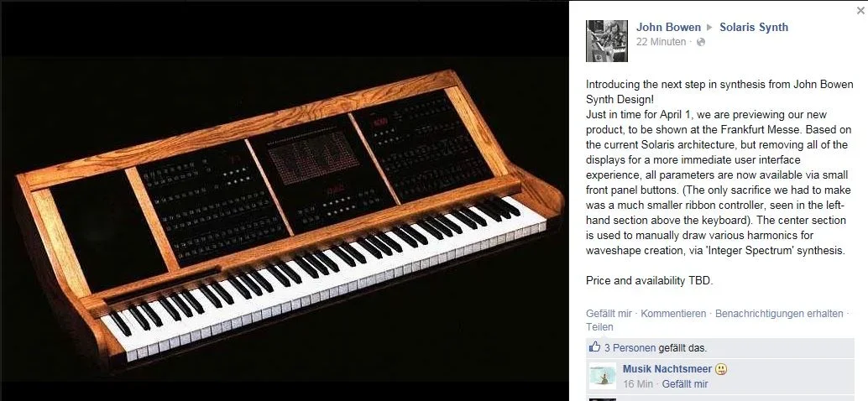Click John Bowen's profile picture thumbnail
The width and height of the screenshot is (868, 401).
point(607,41)
